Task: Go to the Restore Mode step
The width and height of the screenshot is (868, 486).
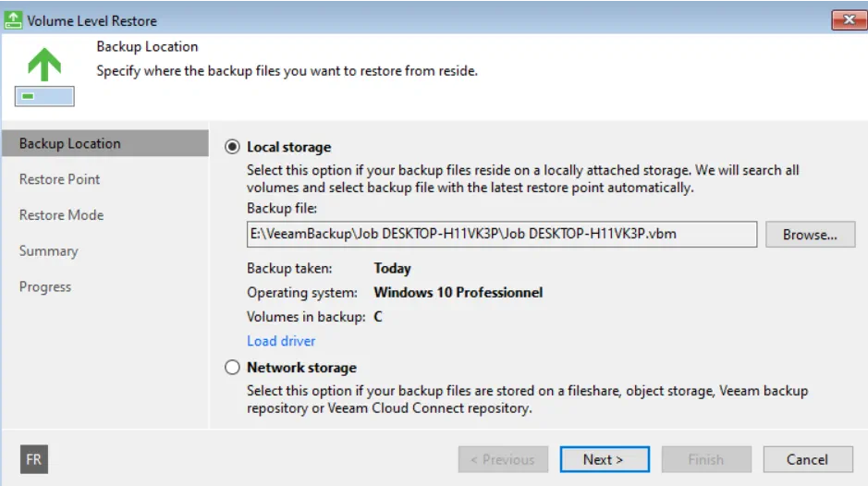Action: 61,214
